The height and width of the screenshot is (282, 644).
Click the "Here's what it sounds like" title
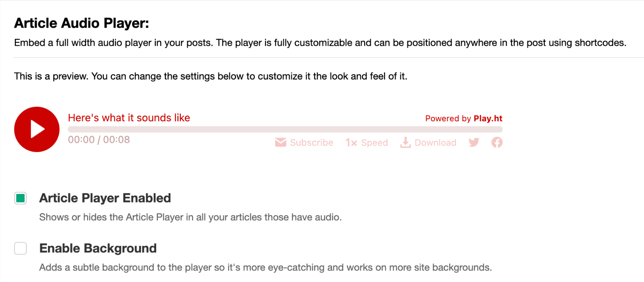tap(129, 118)
